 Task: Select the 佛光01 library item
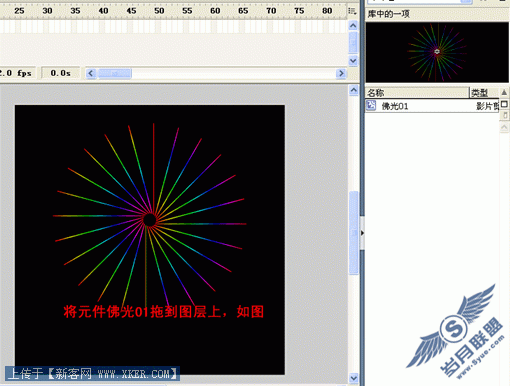432,106
